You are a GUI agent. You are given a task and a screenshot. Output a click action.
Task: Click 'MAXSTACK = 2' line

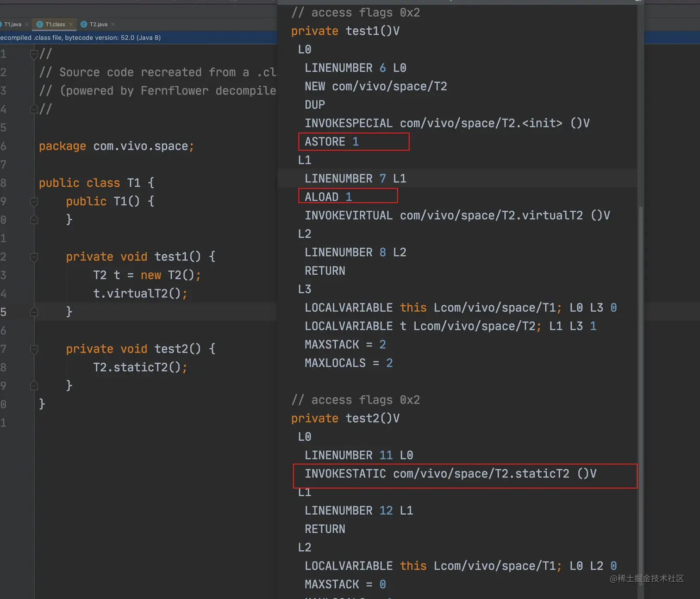[x=345, y=345]
